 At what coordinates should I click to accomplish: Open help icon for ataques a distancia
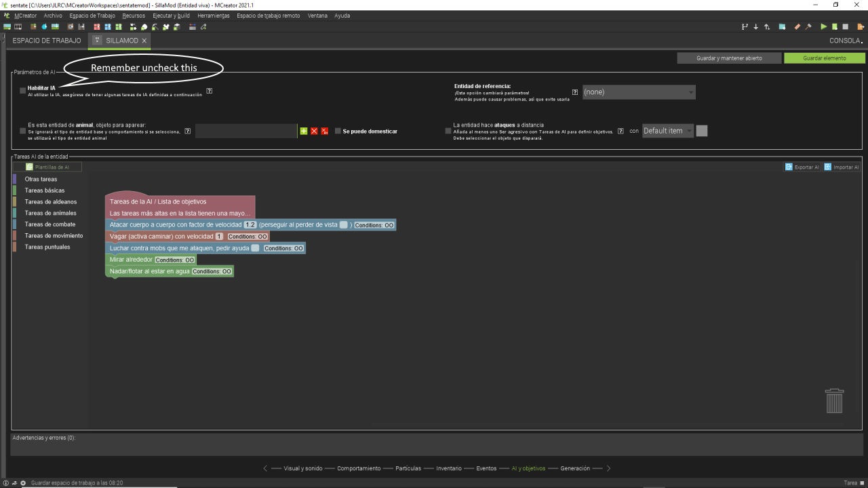pos(620,131)
